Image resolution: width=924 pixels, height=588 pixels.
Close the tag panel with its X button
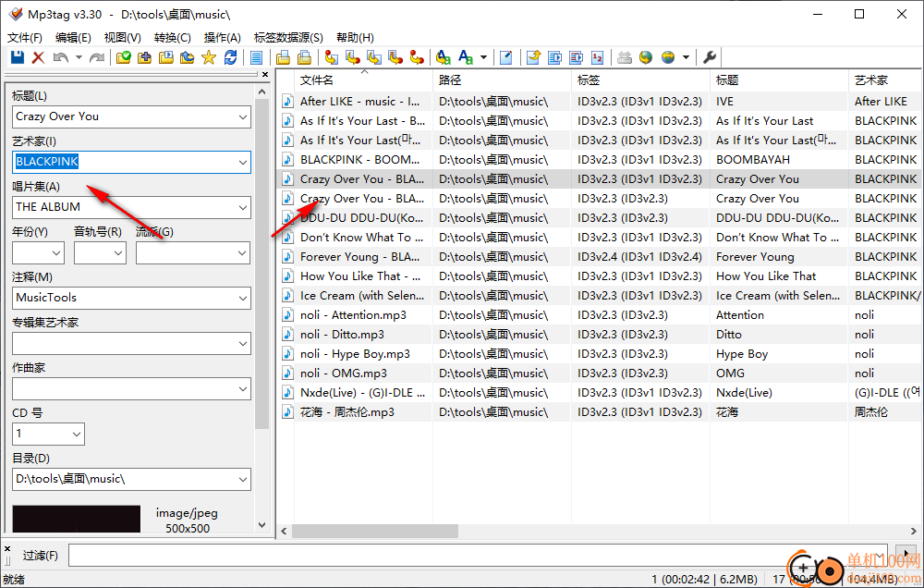tap(264, 74)
